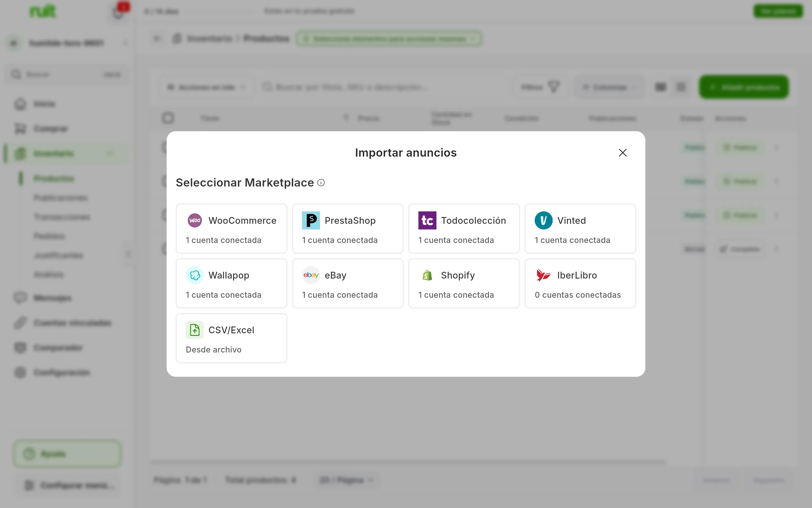Pick the eBay marketplace card

click(x=348, y=283)
